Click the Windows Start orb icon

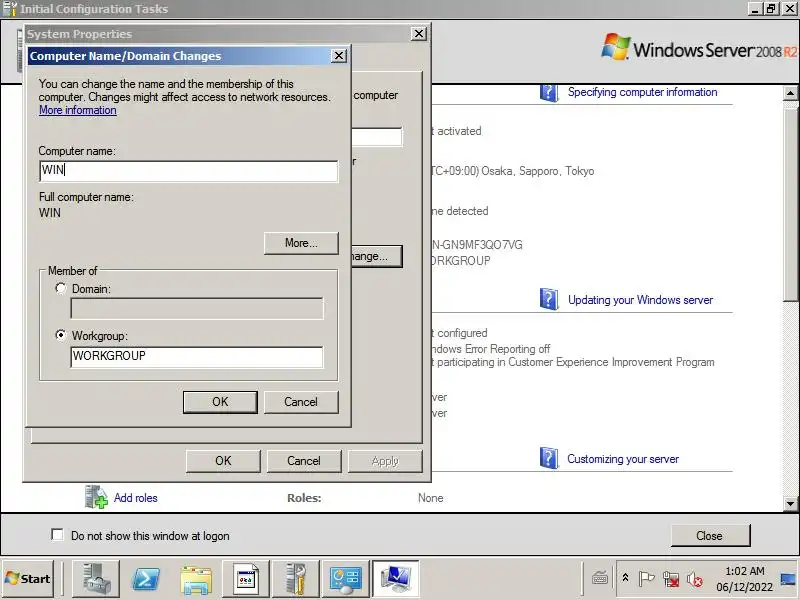point(12,579)
